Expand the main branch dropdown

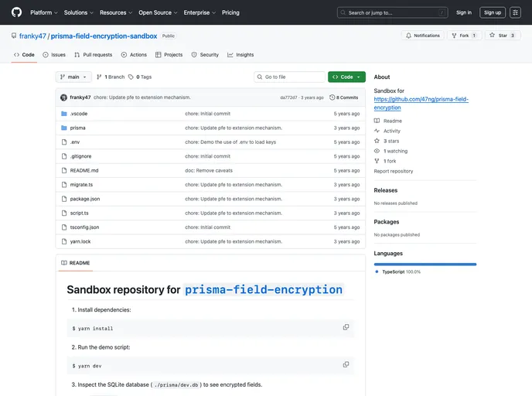(x=73, y=77)
